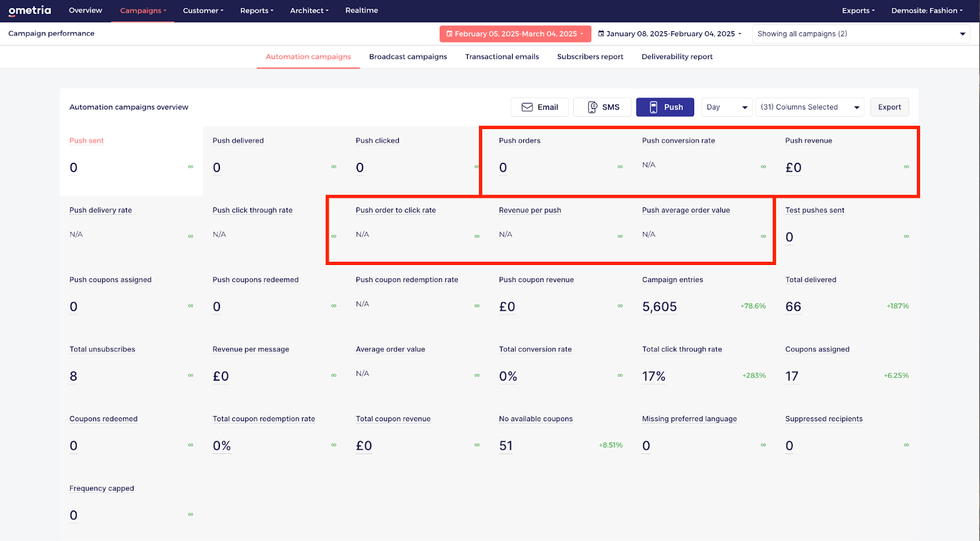Open the Exports menu
Image resolution: width=980 pixels, height=541 pixels.
pyautogui.click(x=858, y=11)
